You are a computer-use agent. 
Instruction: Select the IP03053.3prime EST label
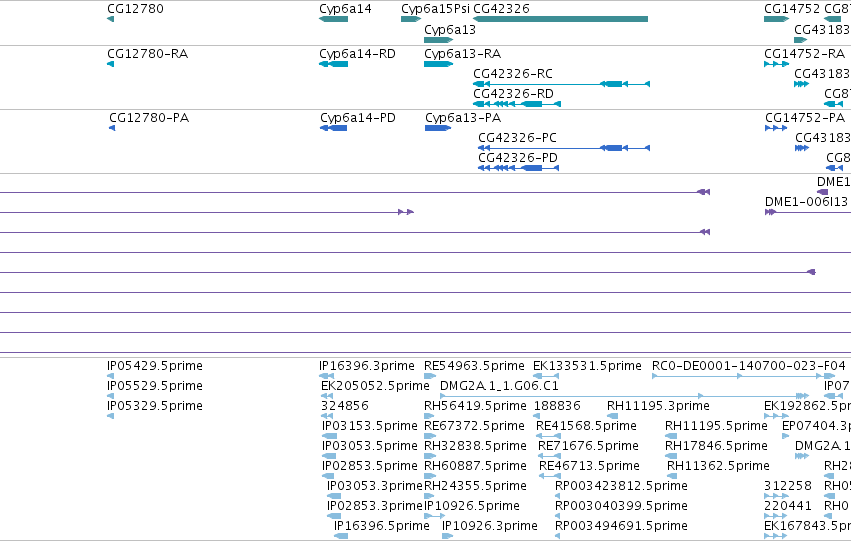[x=374, y=486]
